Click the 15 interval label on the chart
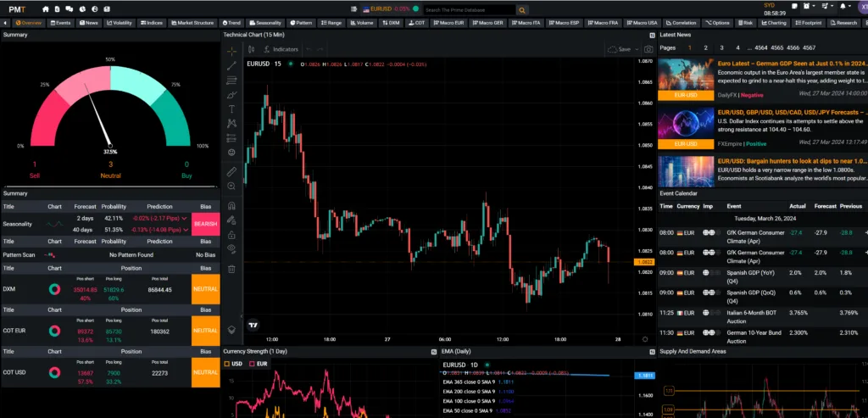Image resolution: width=868 pixels, height=418 pixels. click(278, 64)
